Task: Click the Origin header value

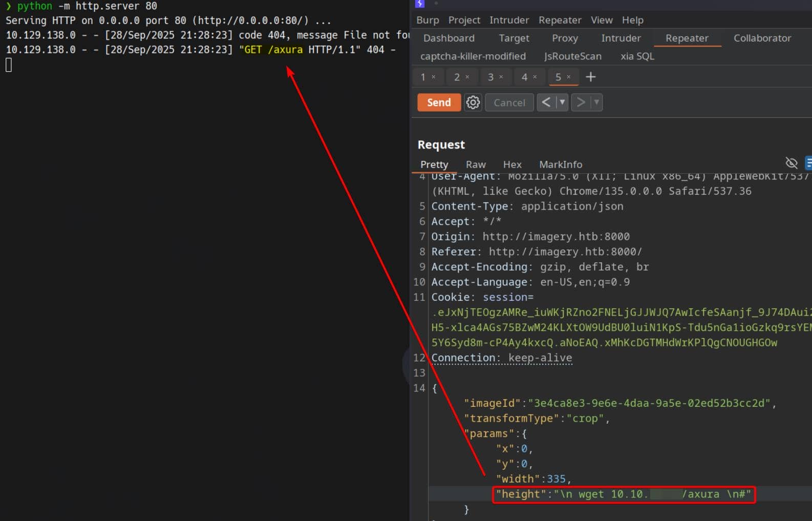Action: click(x=556, y=237)
